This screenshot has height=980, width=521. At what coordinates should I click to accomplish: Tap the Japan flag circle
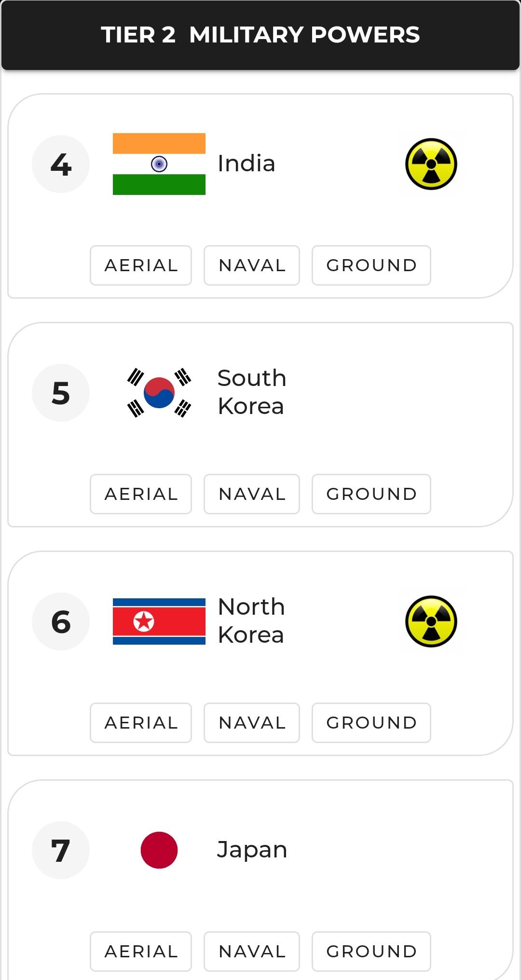(159, 850)
